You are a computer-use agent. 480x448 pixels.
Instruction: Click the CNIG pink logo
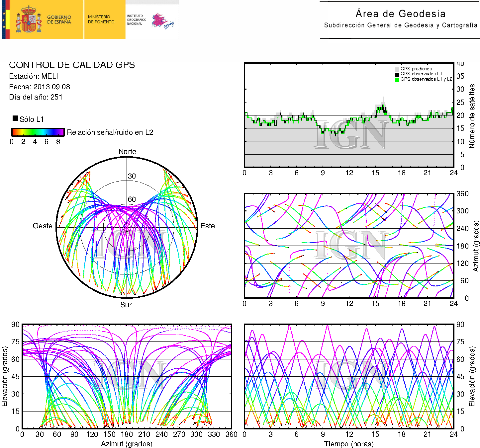point(162,21)
